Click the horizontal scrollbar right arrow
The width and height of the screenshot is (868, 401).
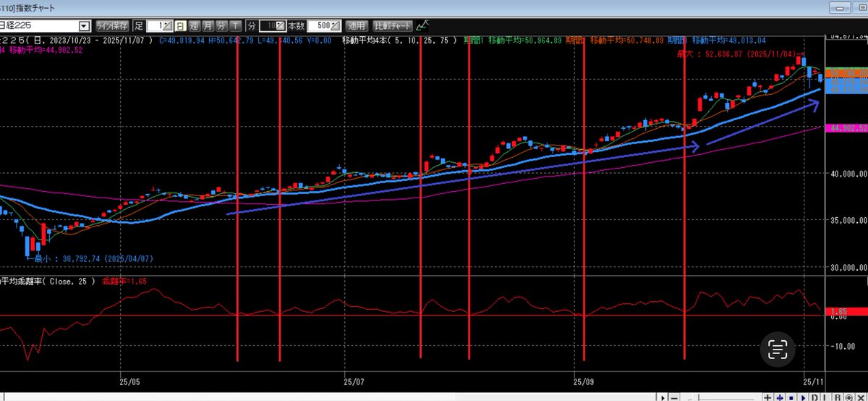[663, 397]
